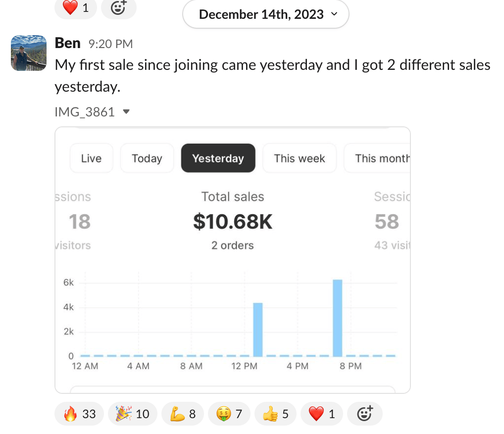Viewport: 504px width, 434px height.
Task: Collapse the IMG_3861 attachment arrow
Action: (x=126, y=112)
